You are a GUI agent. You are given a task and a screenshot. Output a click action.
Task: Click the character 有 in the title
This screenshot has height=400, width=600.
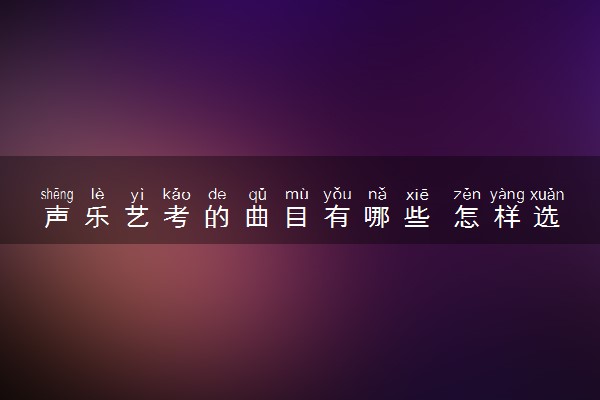[x=337, y=217]
